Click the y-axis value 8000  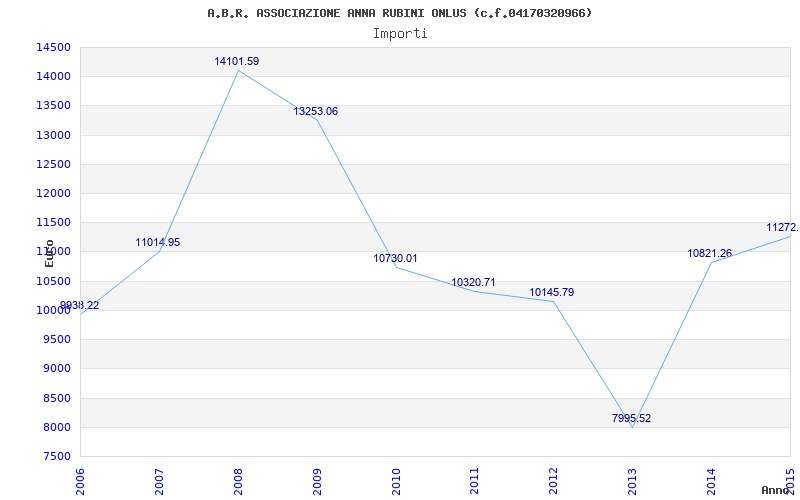coord(56,427)
